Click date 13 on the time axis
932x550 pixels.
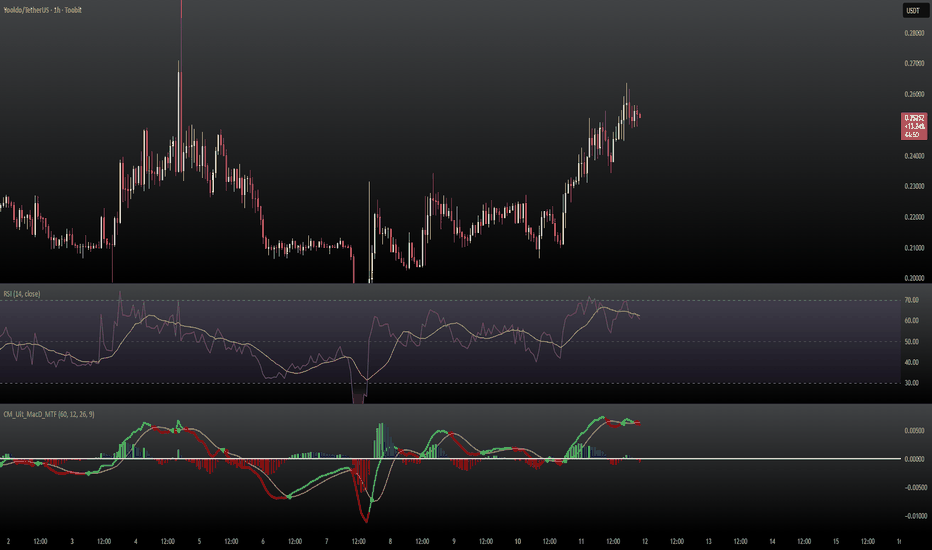709,541
